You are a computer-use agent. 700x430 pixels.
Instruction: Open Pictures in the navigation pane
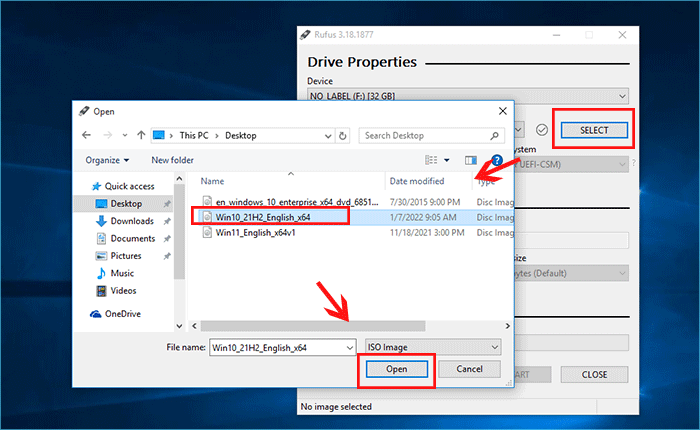[118, 256]
